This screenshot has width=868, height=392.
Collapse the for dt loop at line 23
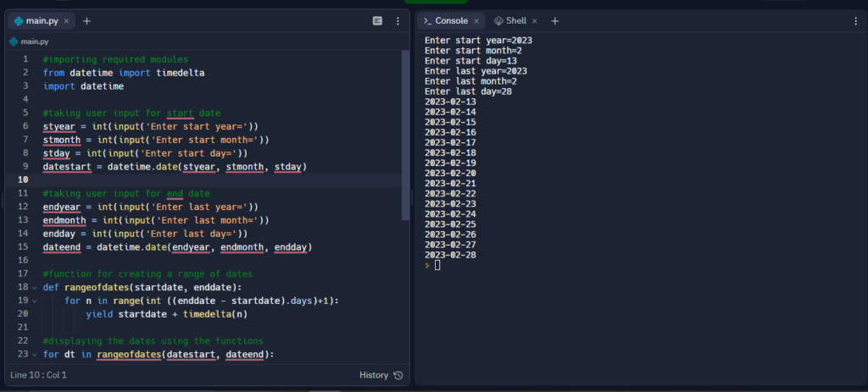(x=34, y=355)
